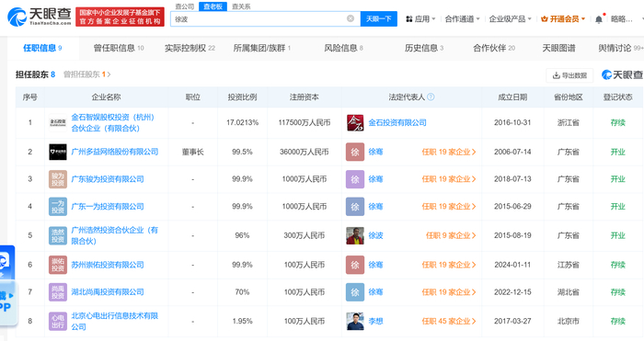
Task: Open the 北京心电出行信息技术有限公司 link
Action: point(115,322)
